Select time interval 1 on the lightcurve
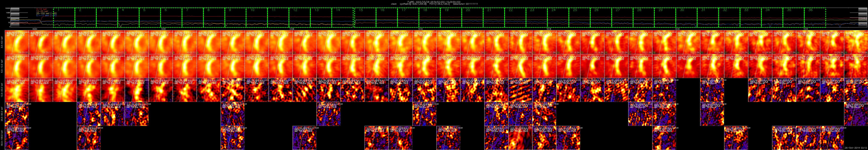 [64, 18]
